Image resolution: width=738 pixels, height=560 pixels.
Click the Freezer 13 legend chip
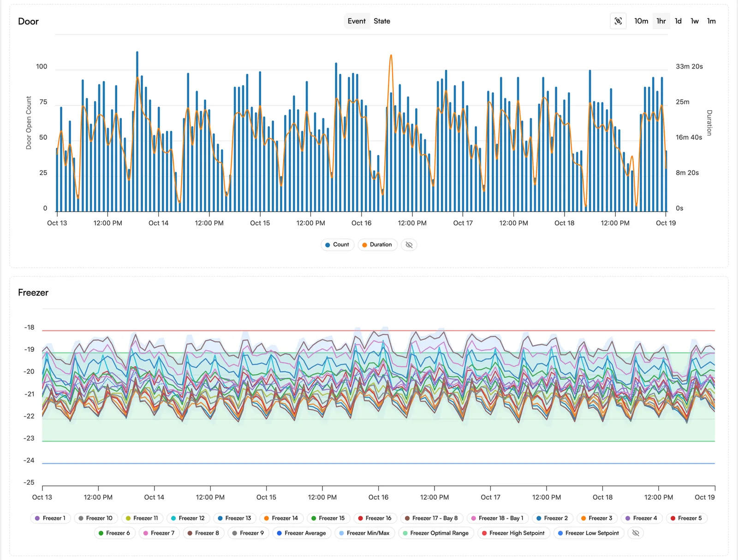tap(234, 519)
